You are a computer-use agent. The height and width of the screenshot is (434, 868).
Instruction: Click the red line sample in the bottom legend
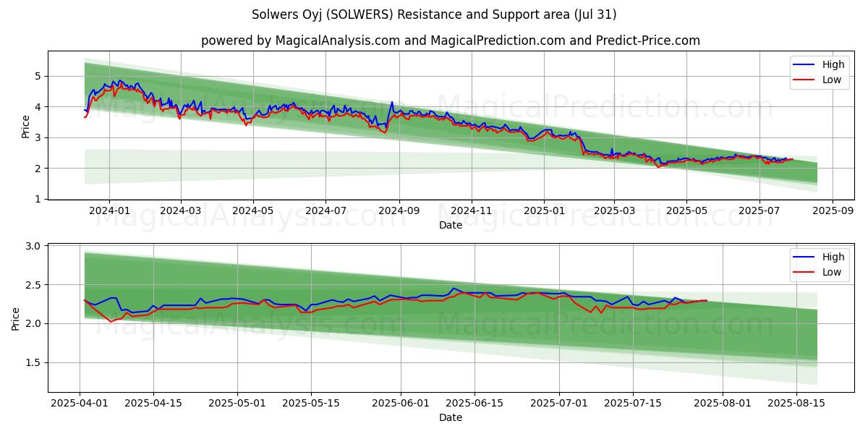point(804,273)
